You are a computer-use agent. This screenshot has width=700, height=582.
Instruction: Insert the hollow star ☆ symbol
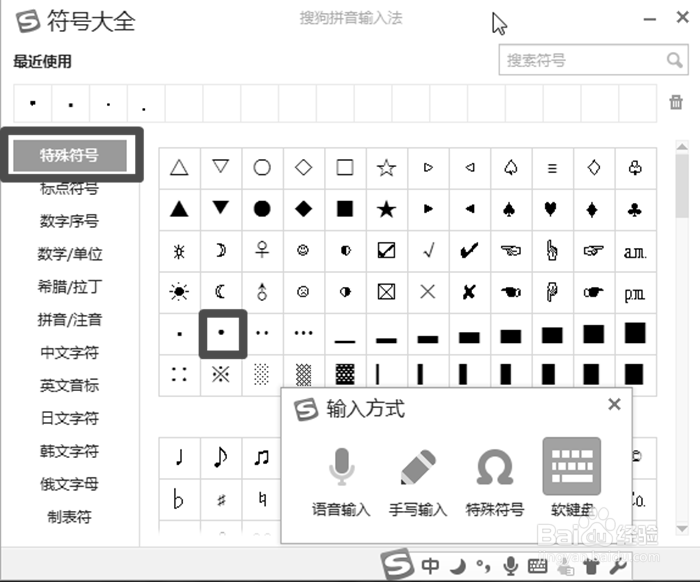click(x=386, y=168)
